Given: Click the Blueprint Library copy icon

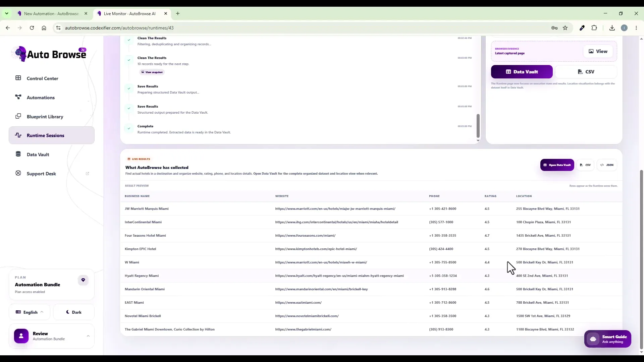Looking at the screenshot, I should (x=18, y=116).
